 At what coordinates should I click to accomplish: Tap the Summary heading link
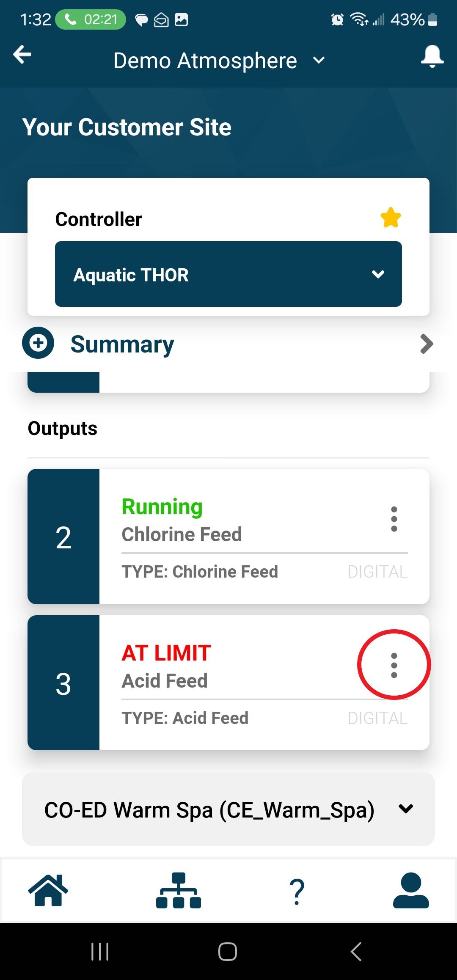click(122, 344)
